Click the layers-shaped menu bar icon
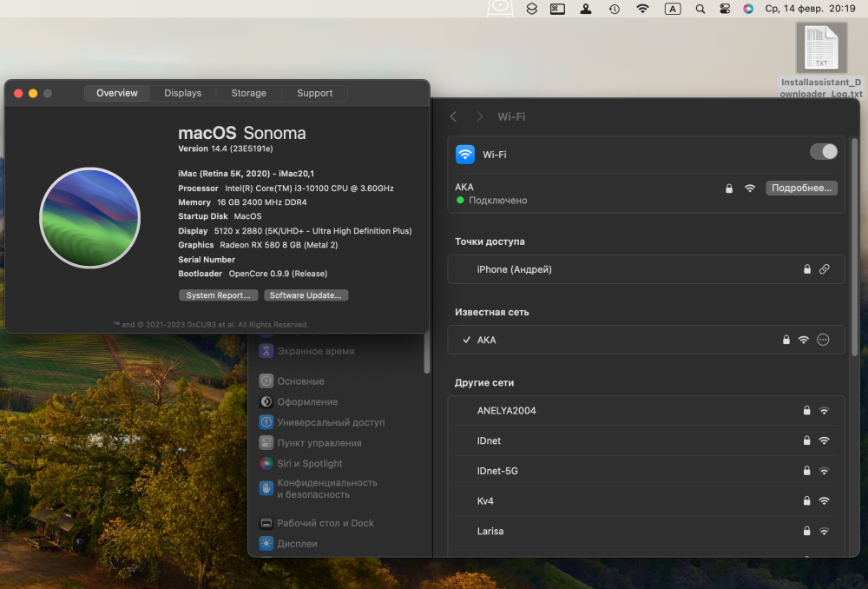868x589 pixels. [531, 9]
